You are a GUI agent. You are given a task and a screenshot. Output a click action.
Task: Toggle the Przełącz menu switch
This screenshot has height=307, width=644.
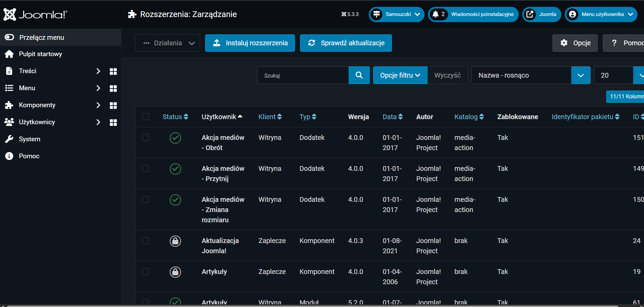tap(10, 37)
